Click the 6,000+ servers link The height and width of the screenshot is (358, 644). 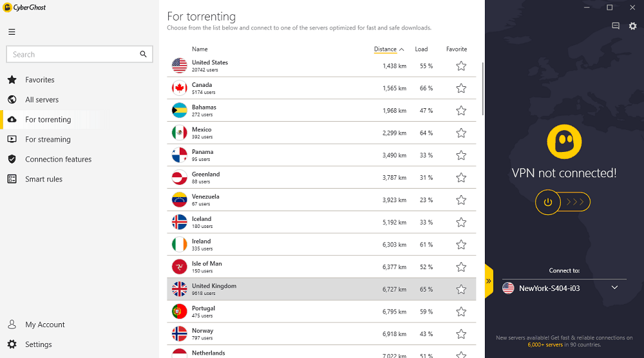tap(545, 344)
